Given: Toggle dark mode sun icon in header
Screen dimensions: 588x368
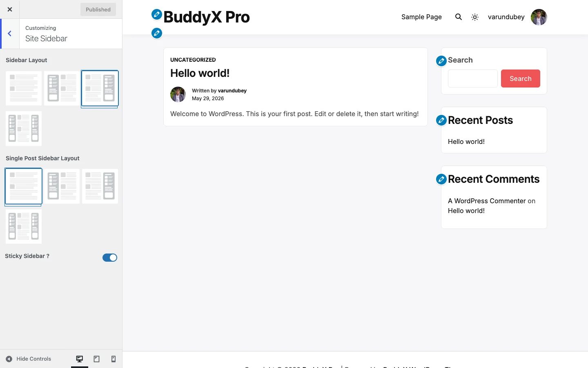Looking at the screenshot, I should [x=475, y=17].
